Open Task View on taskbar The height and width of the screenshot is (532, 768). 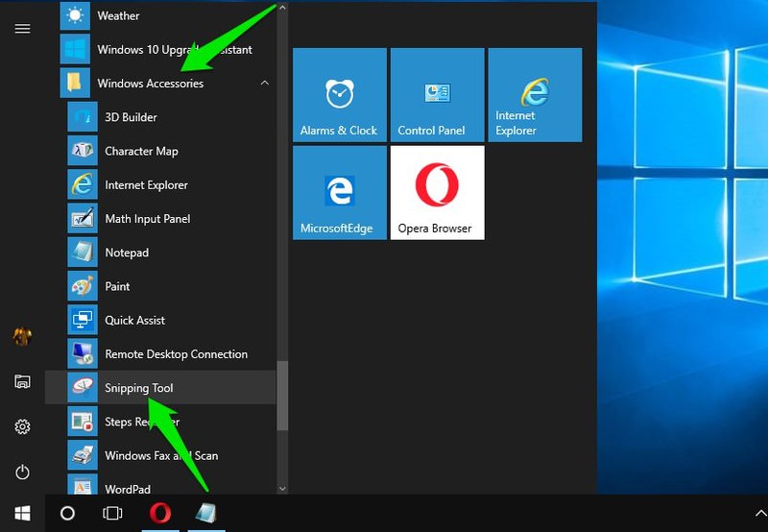pos(112,514)
